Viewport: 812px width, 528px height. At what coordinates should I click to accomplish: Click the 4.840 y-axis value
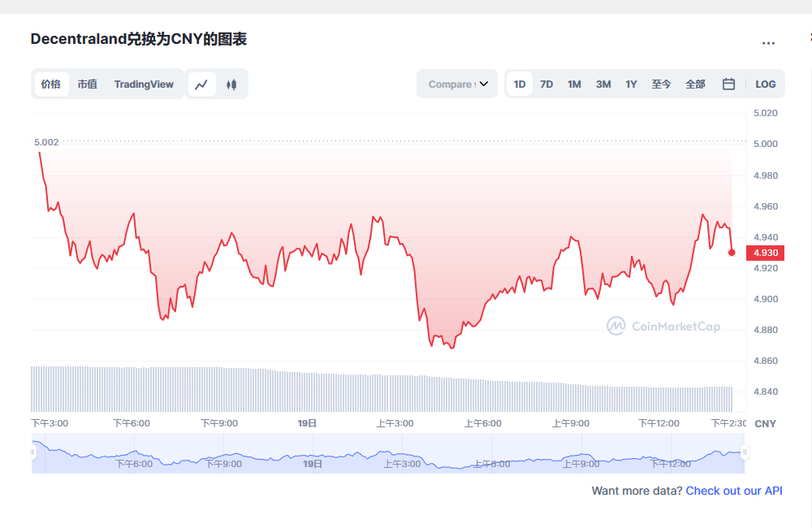pos(766,392)
